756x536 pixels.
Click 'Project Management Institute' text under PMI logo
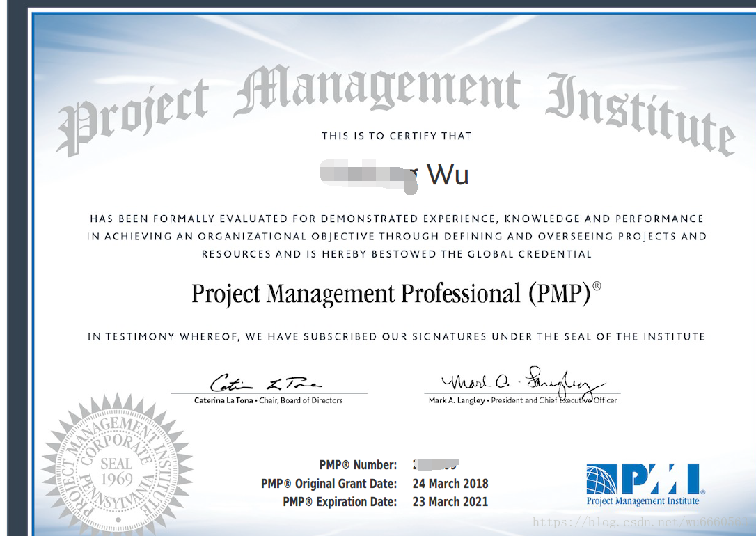(x=643, y=500)
